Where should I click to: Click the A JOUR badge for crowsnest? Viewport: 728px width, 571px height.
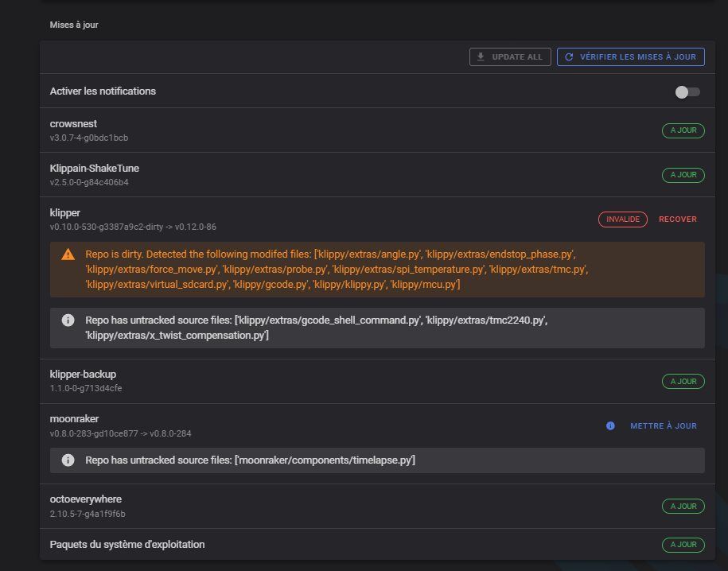point(683,130)
